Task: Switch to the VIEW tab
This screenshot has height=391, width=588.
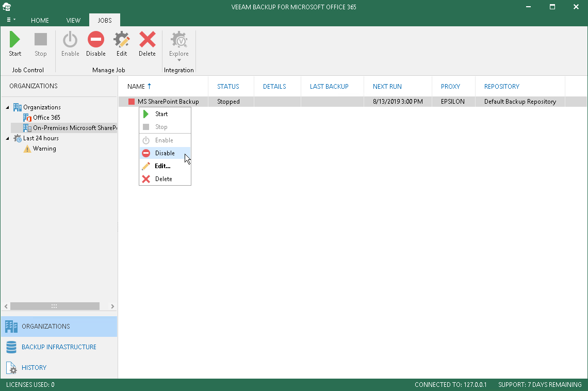Action: [x=73, y=20]
